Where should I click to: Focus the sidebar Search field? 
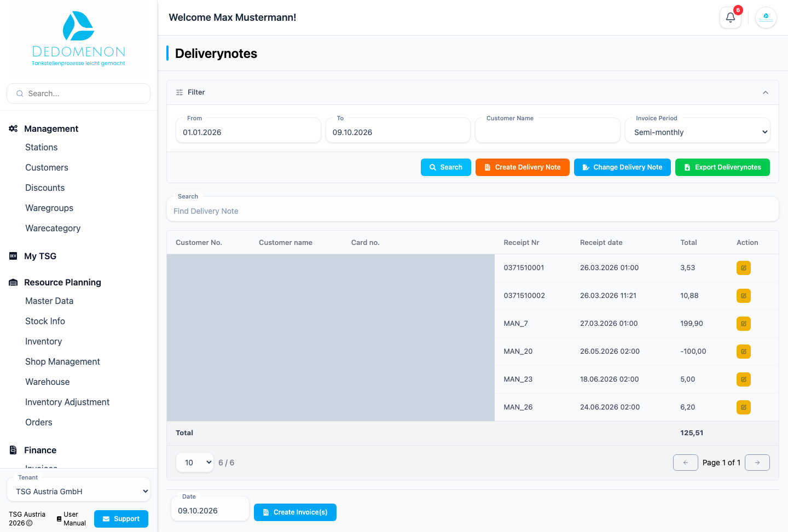[x=78, y=93]
